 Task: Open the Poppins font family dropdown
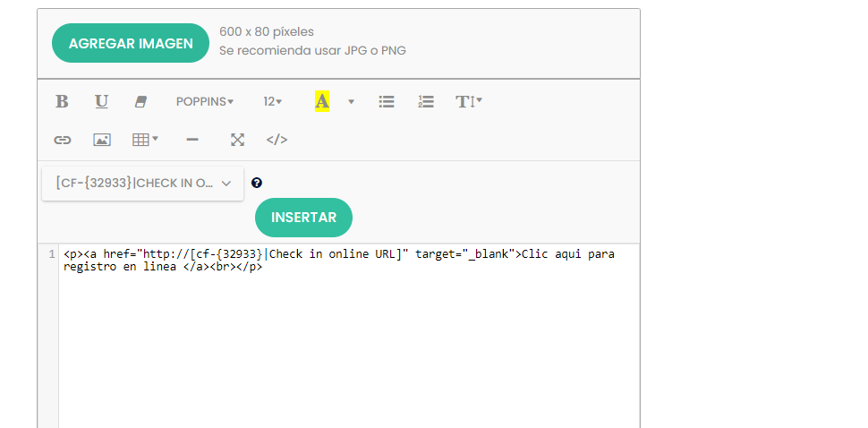click(205, 102)
